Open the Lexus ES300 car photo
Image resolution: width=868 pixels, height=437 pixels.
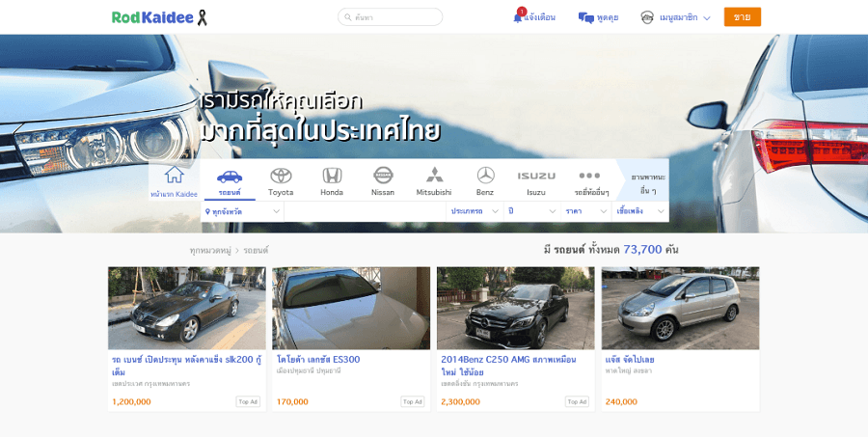pos(351,308)
